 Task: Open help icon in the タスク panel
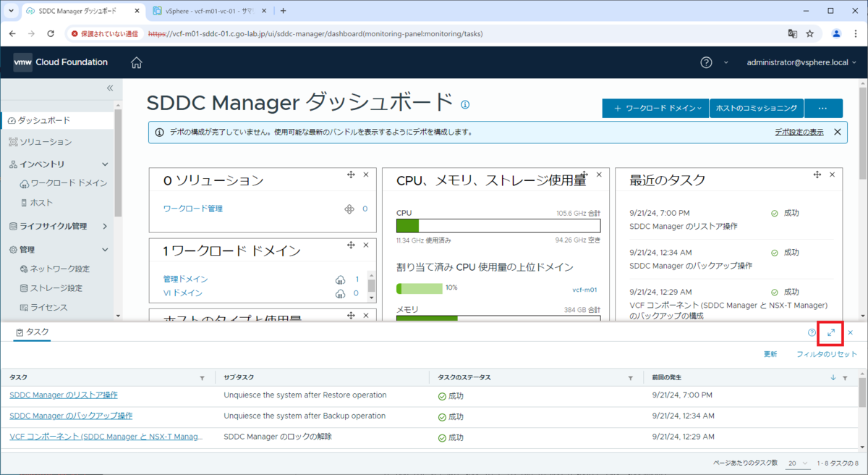click(x=812, y=332)
